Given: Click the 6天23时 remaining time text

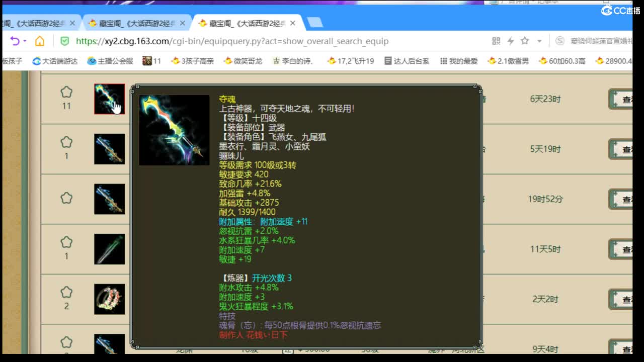Looking at the screenshot, I should pyautogui.click(x=545, y=99).
